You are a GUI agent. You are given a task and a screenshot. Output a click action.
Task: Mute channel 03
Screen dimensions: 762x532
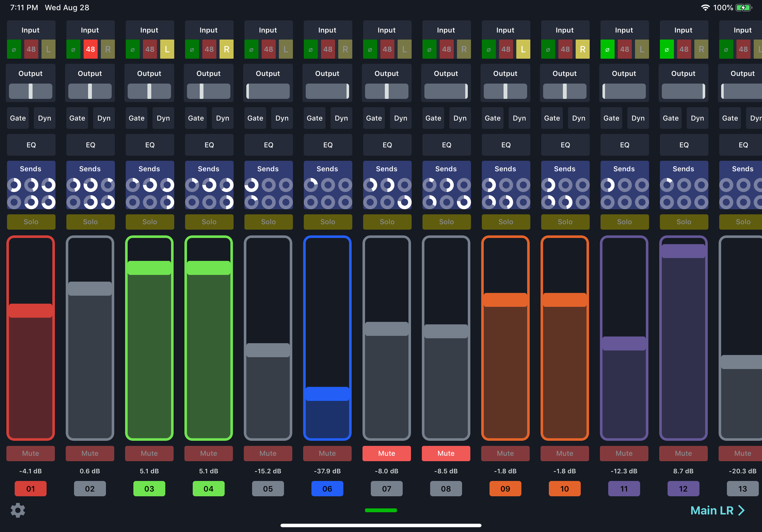tap(149, 454)
